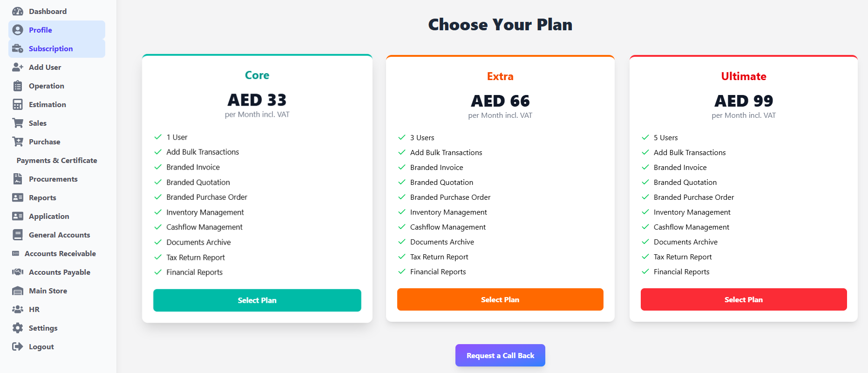Open the Subscription menu item

[x=50, y=48]
